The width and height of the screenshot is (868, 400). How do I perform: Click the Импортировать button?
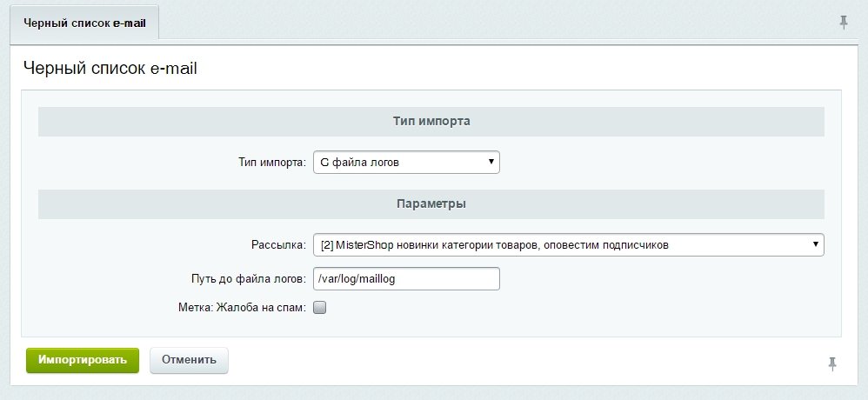coord(83,360)
